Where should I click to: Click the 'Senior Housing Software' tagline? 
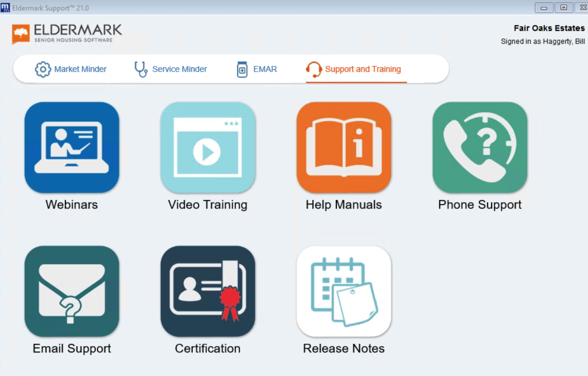point(73,40)
